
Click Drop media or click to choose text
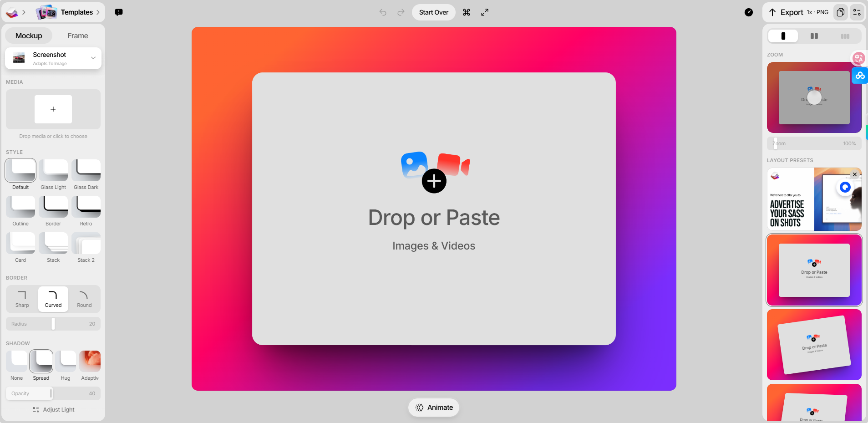coord(53,136)
